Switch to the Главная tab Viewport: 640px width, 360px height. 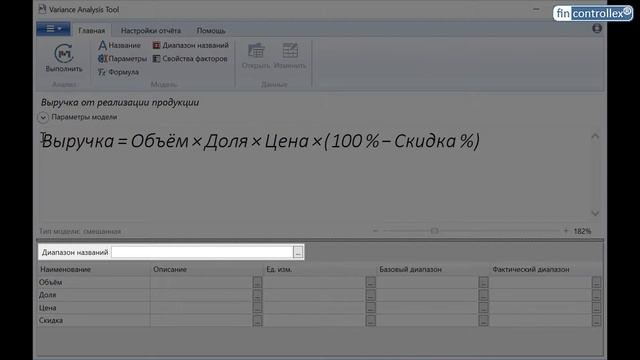pos(91,31)
